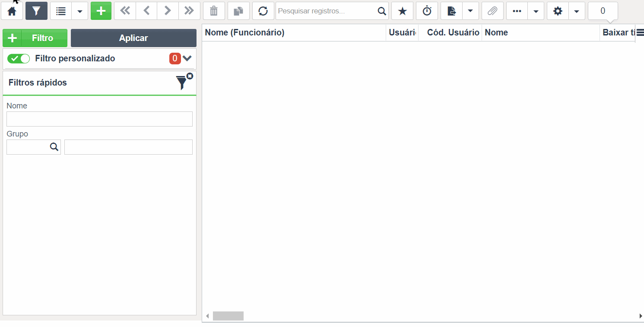Screen dimensions: 644x327
Task: Jump to first record double-left arrow
Action: (x=125, y=11)
